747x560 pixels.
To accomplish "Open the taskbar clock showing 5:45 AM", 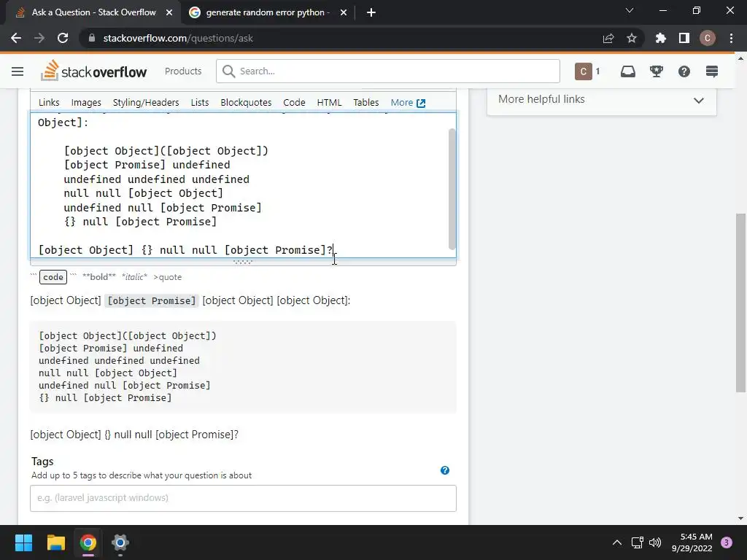I will [x=692, y=542].
